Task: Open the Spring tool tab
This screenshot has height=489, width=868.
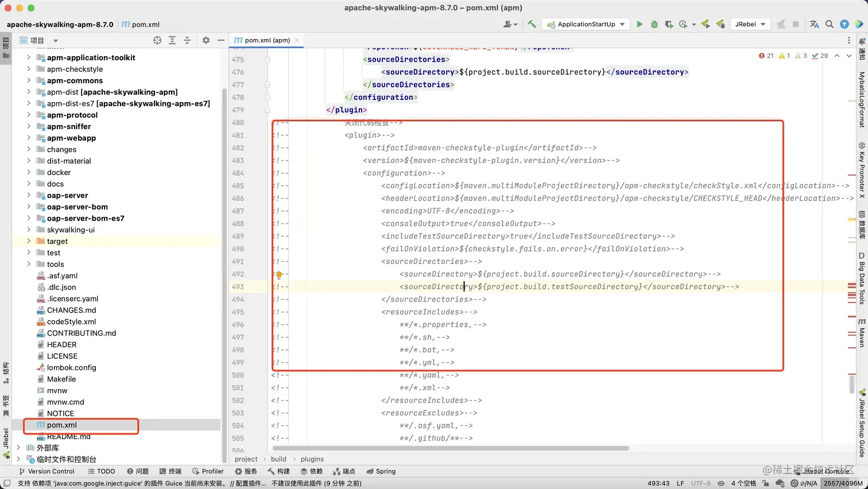Action: (x=381, y=471)
